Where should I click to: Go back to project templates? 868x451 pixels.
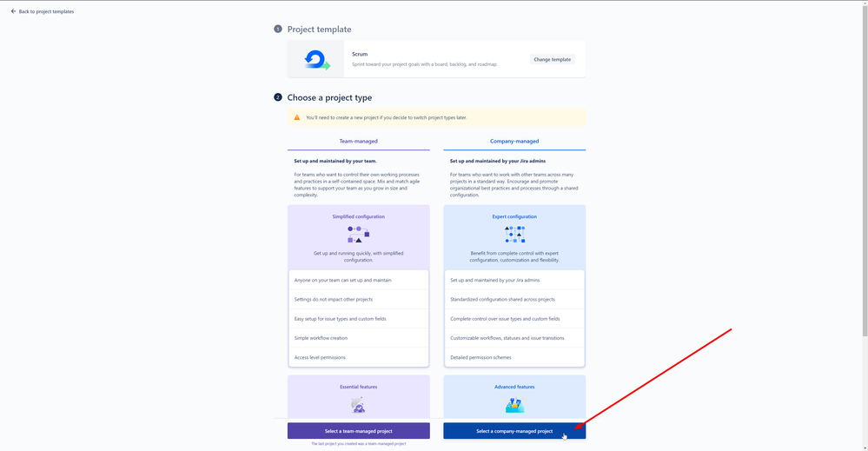click(x=42, y=11)
